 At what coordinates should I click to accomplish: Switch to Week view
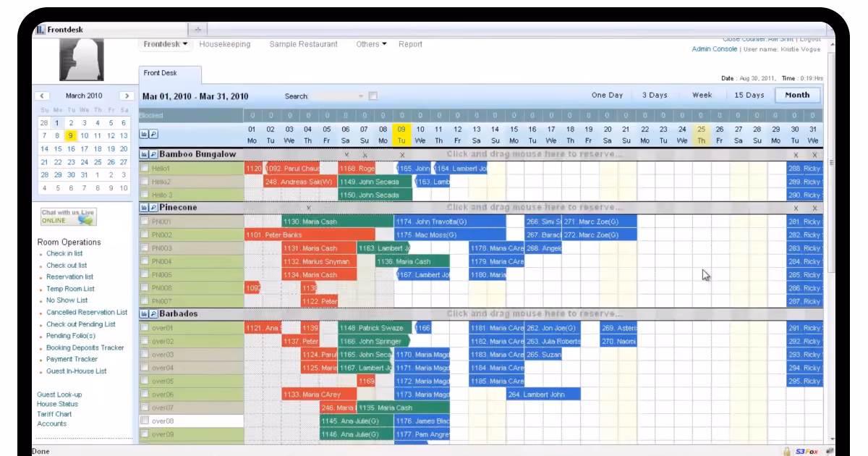pos(702,95)
